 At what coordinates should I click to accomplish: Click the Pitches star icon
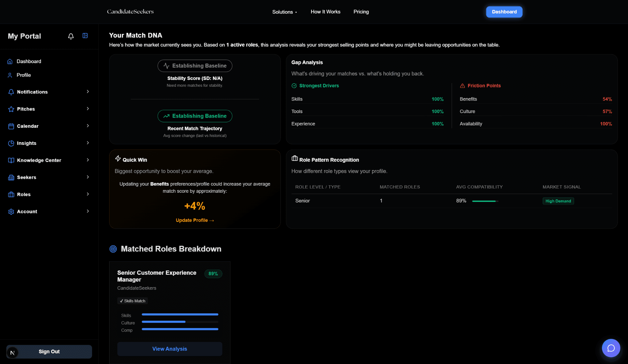pos(11,109)
